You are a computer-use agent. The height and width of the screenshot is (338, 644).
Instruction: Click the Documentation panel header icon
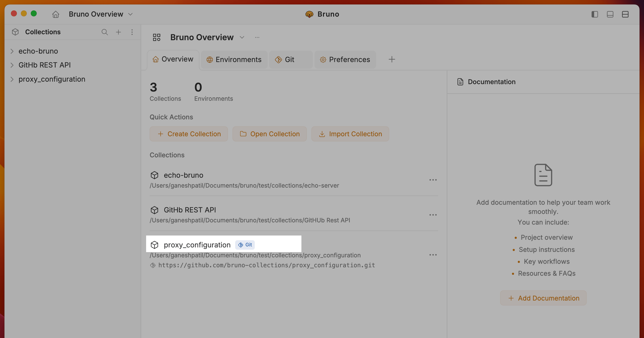(460, 82)
